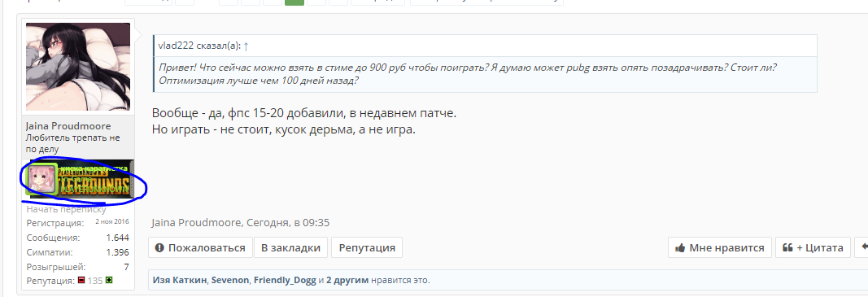Open the '2 другим' likes list
Viewport: 868px width, 297px height.
click(347, 281)
